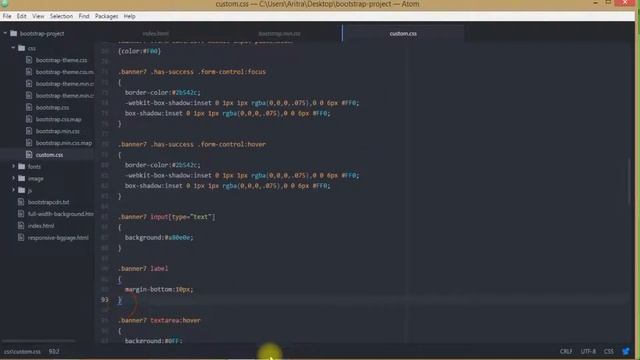This screenshot has height=360, width=640.
Task: Expand the image folder chevron
Action: coord(13,178)
